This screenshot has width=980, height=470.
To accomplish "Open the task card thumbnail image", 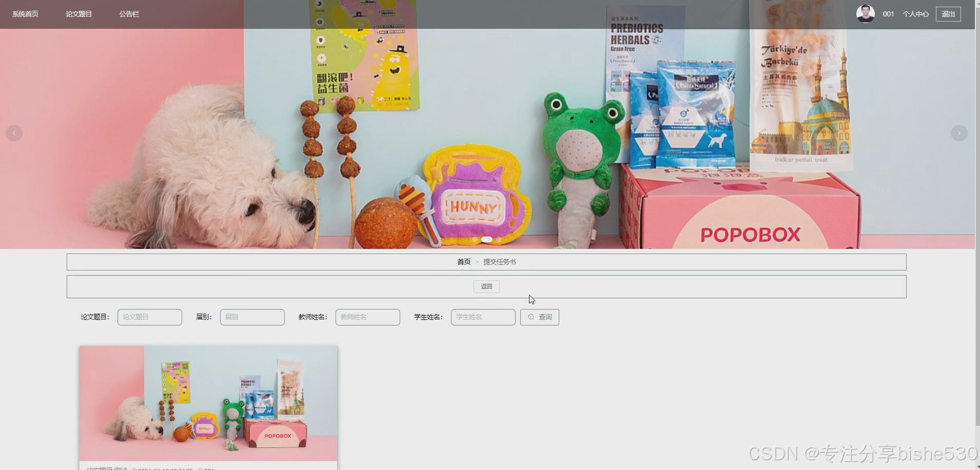I will pos(208,403).
